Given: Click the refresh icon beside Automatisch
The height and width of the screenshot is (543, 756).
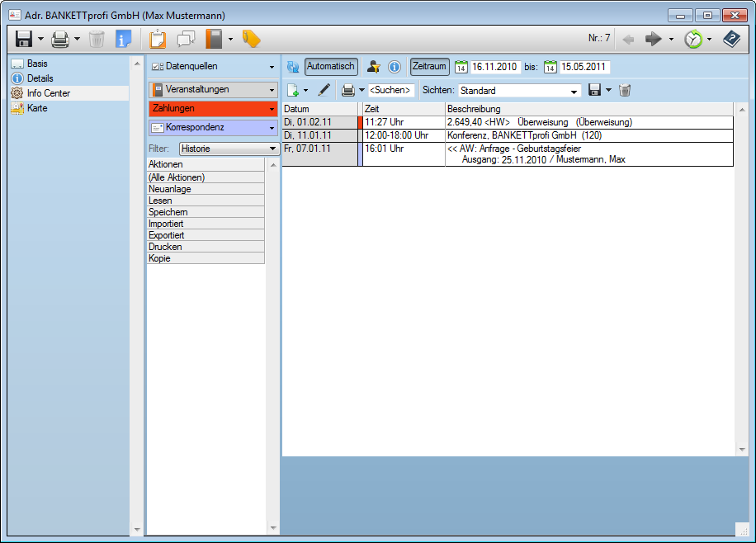Looking at the screenshot, I should 293,67.
